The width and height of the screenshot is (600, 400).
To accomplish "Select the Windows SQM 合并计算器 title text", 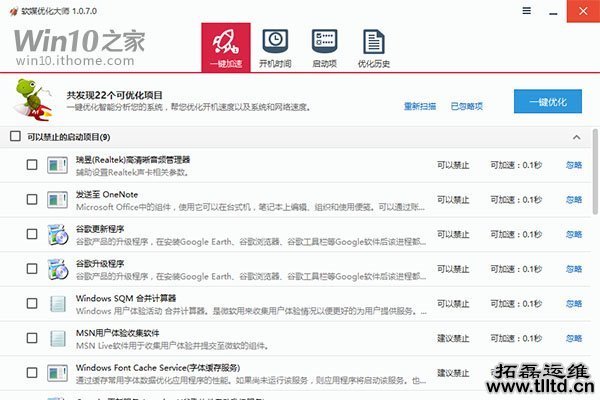I will point(126,298).
